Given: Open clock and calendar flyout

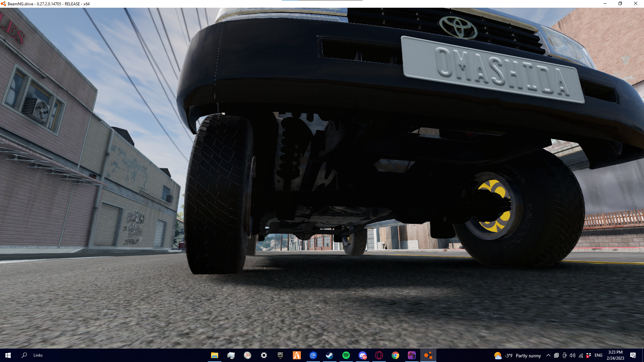Looking at the screenshot, I should pyautogui.click(x=615, y=355).
